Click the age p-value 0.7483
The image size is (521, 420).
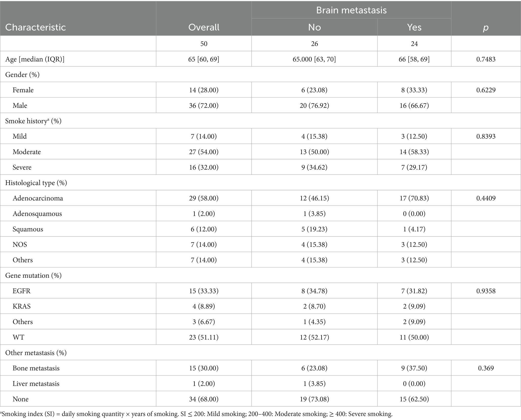tap(486, 59)
